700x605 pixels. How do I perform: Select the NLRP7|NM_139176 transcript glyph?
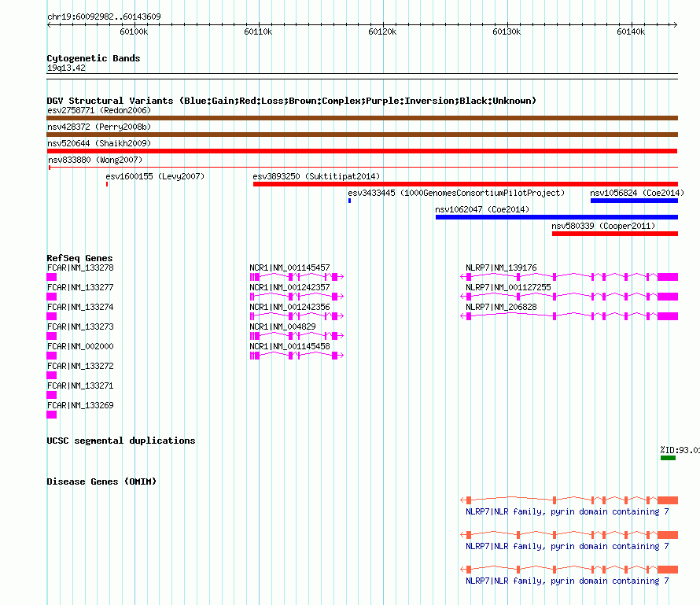point(569,277)
